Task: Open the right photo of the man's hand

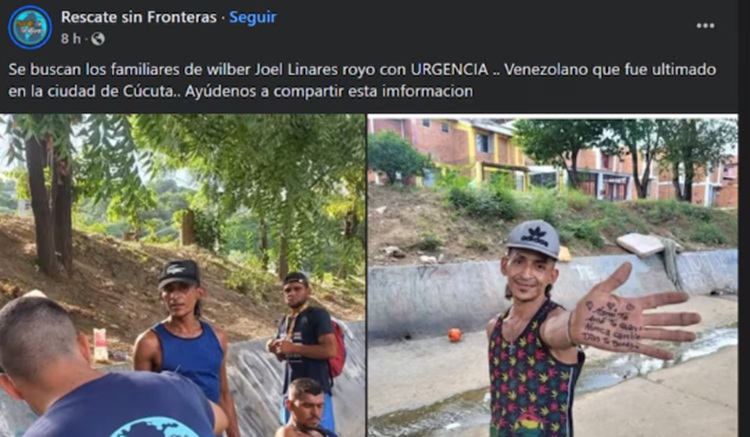Action: 552,275
